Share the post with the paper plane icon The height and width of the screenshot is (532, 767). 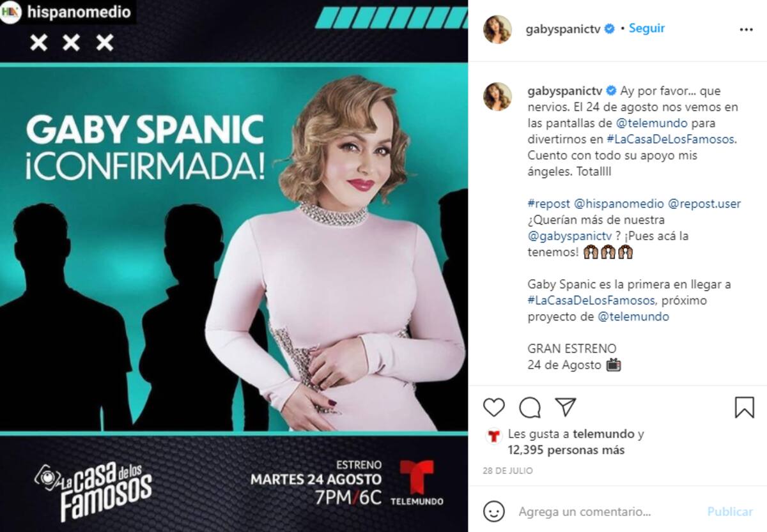566,407
